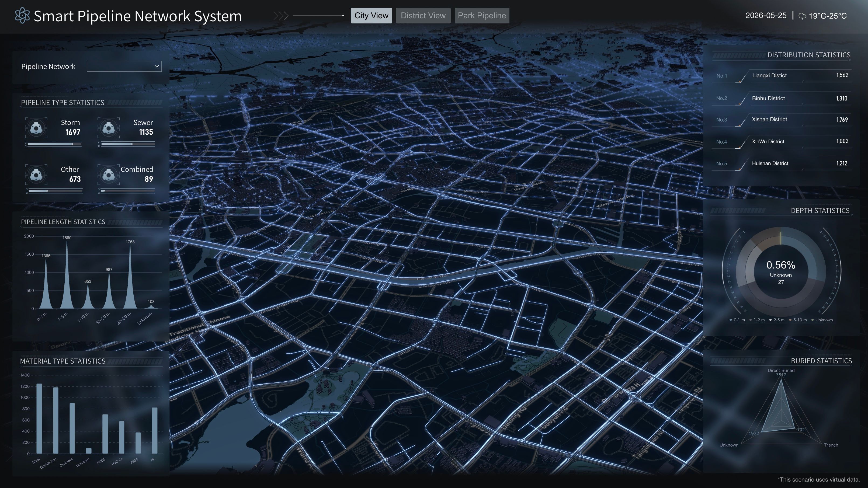Click the DISTRIBUTION STATISTICS heading

point(809,55)
